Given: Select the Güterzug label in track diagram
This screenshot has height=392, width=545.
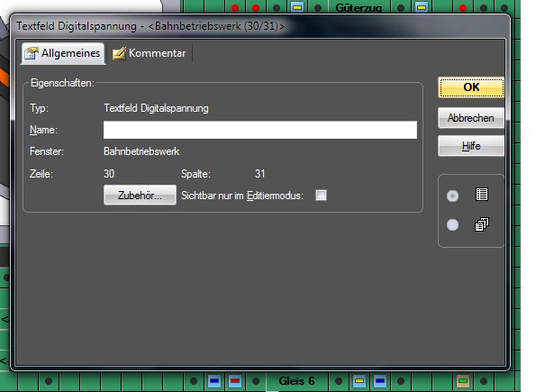Looking at the screenshot, I should tap(356, 7).
